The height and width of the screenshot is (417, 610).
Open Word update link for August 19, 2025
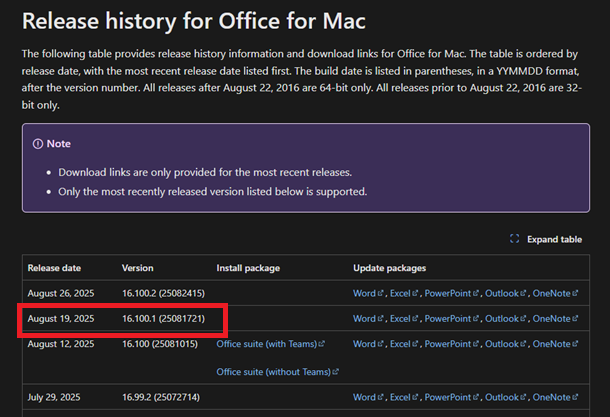tap(368, 319)
